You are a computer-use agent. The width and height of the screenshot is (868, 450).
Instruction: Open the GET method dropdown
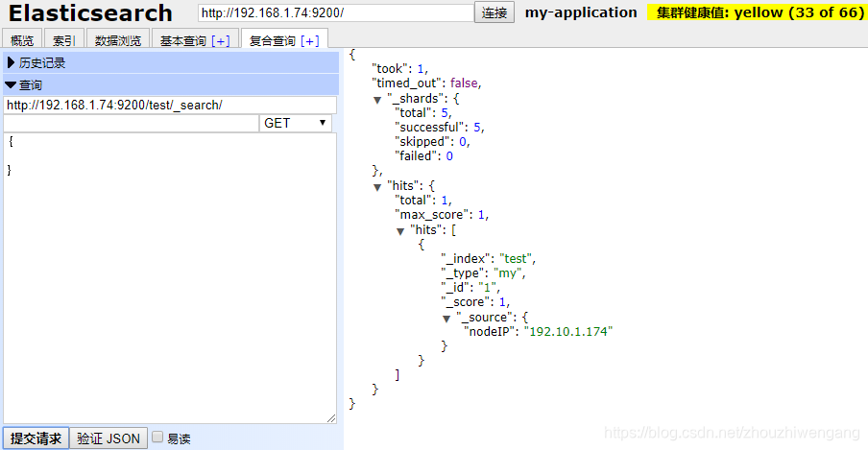tap(296, 123)
